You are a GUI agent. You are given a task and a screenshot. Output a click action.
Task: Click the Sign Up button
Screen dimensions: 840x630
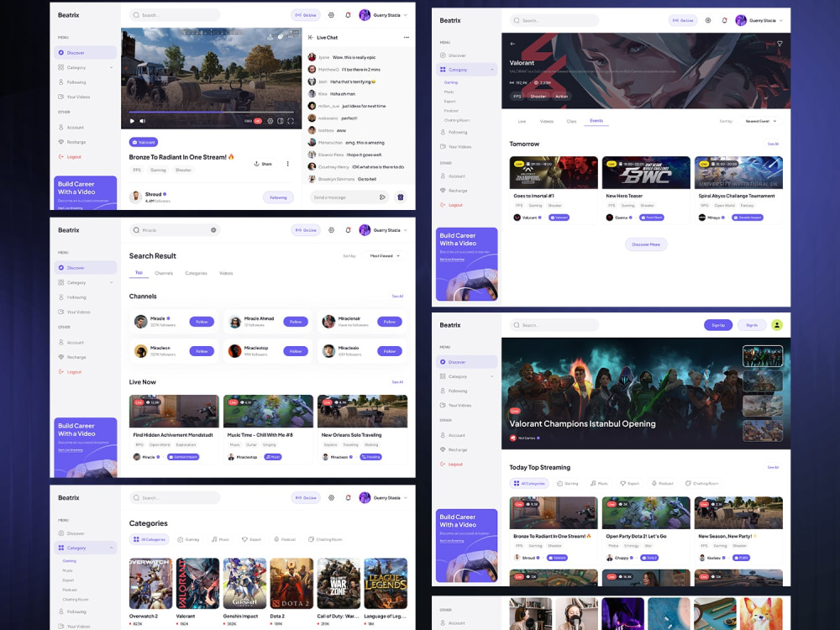[x=718, y=324]
